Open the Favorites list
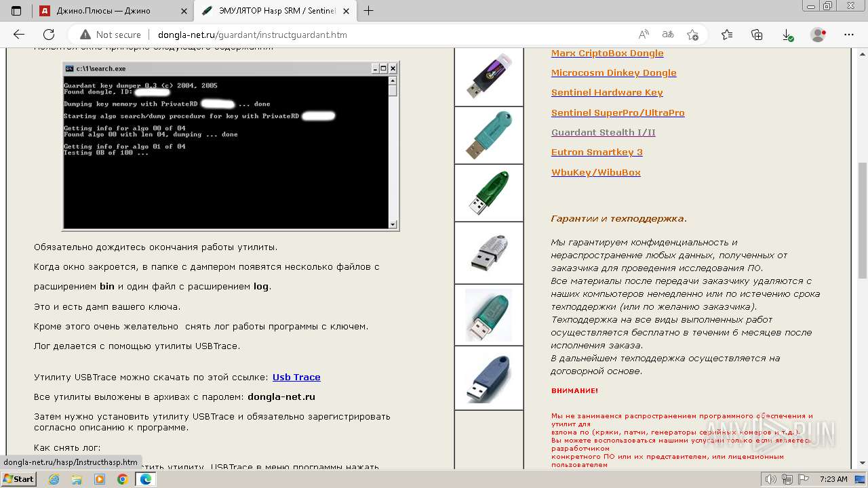This screenshot has width=868, height=488. 727,35
